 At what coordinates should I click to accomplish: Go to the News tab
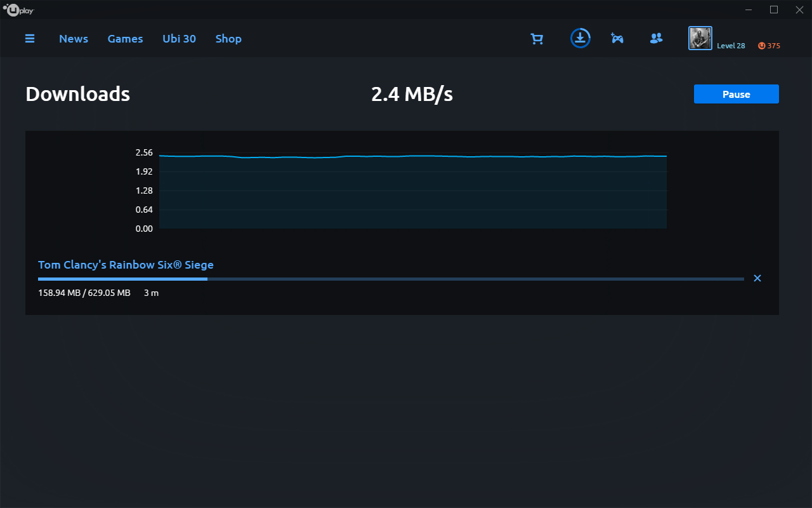point(74,39)
